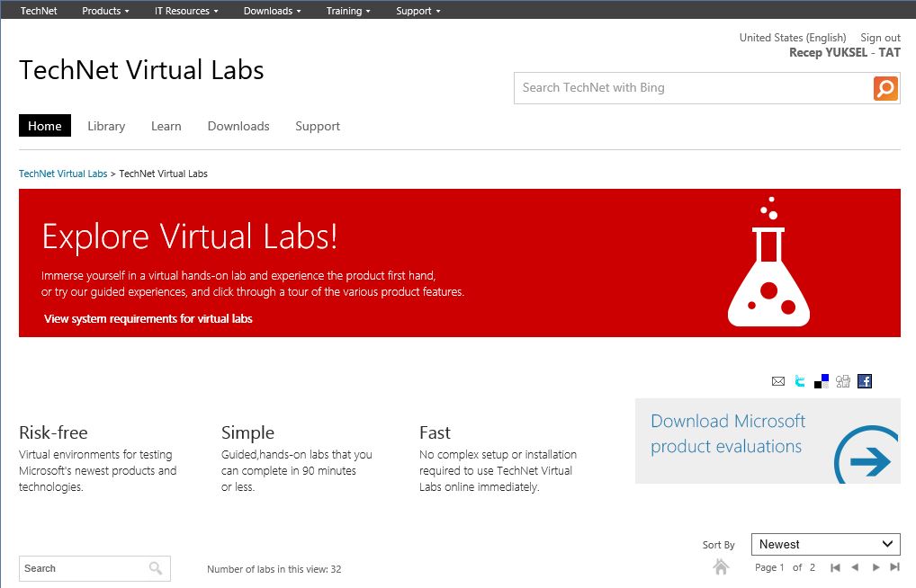This screenshot has height=588, width=916.
Task: Change locale via United States (English)
Action: pos(793,38)
